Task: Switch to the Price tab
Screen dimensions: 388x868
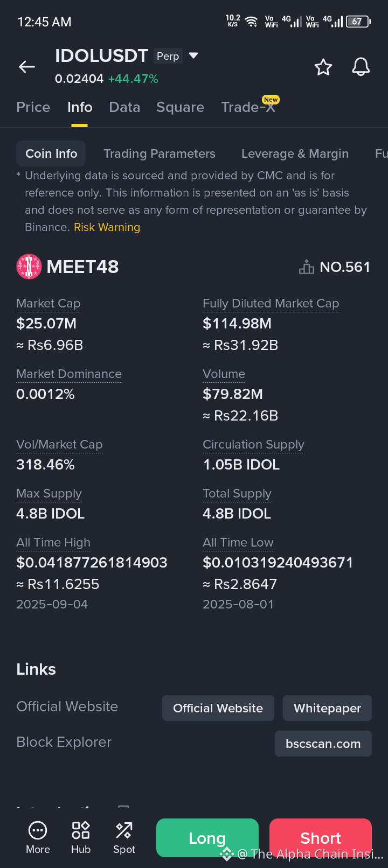Action: coord(33,107)
